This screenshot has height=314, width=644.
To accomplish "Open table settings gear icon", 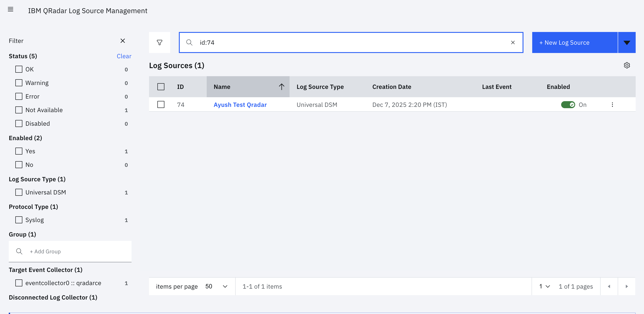I will click(627, 65).
